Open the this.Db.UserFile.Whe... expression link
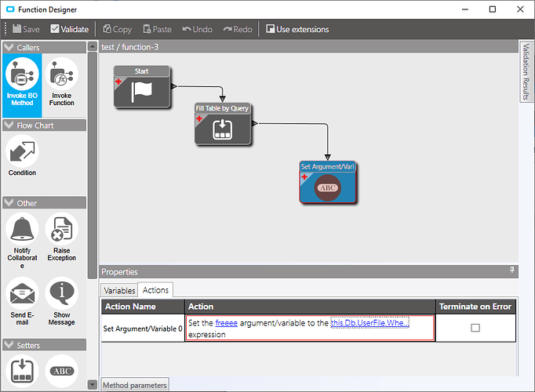This screenshot has width=535, height=392. click(x=369, y=323)
